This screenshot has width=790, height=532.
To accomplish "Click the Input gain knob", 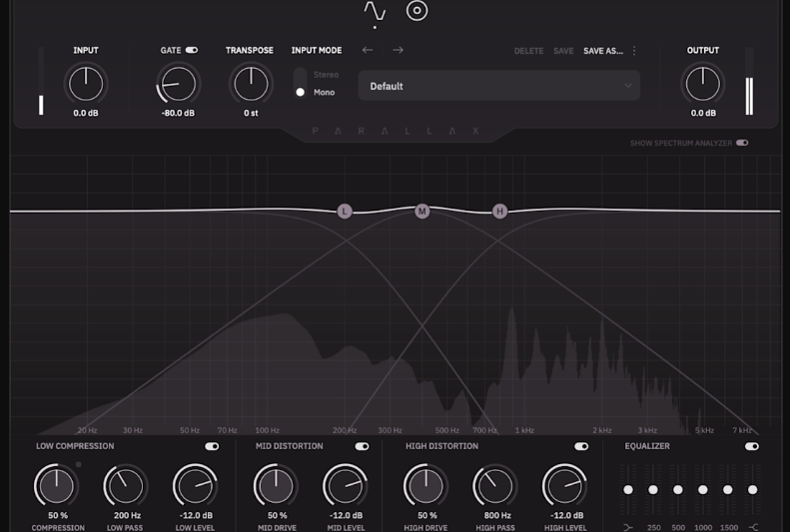I will click(x=86, y=84).
